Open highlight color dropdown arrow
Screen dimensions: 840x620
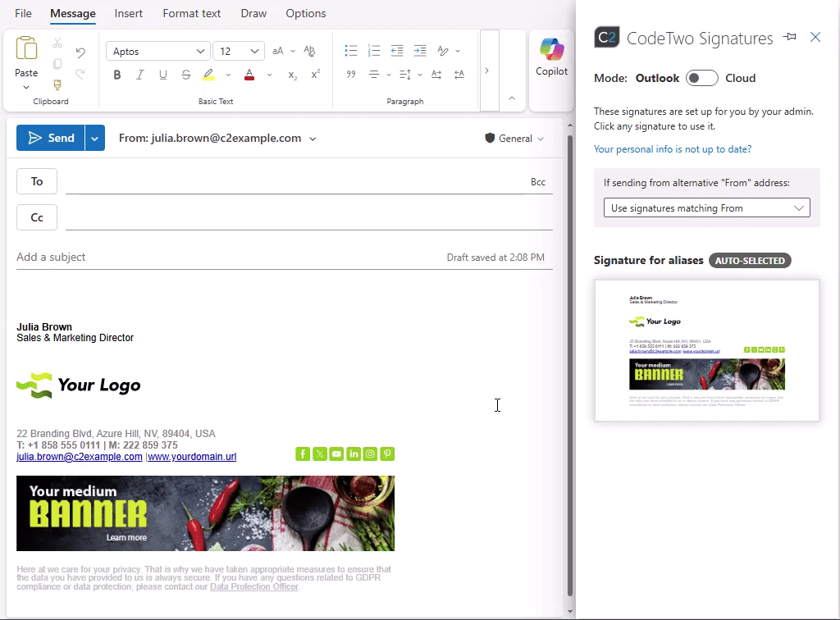click(228, 75)
